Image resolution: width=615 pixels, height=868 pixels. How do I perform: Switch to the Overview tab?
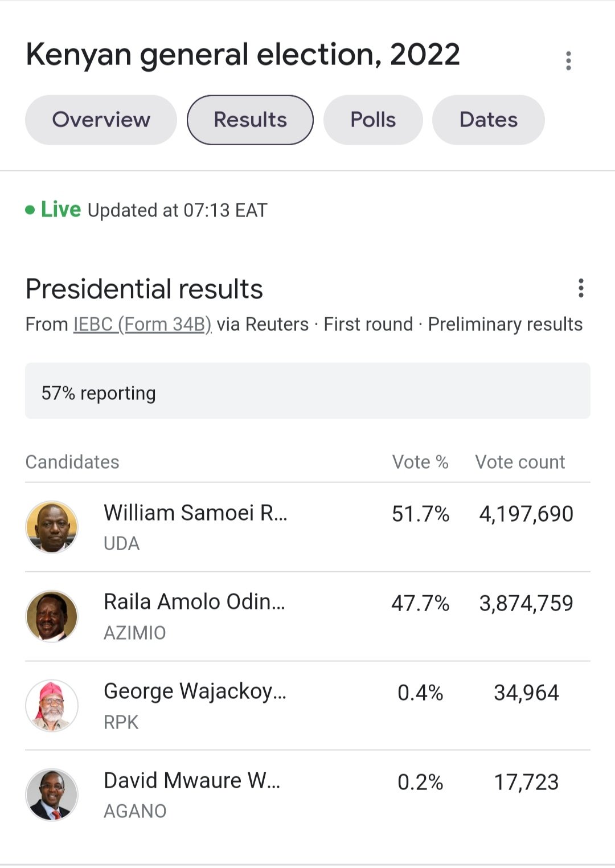pos(101,120)
